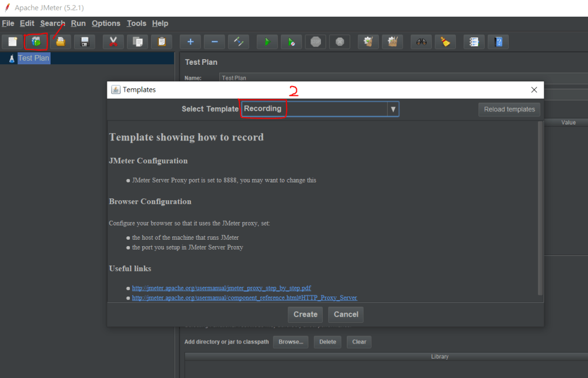Click the Toggle expand tree icon
The width and height of the screenshot is (588, 378).
[x=238, y=42]
